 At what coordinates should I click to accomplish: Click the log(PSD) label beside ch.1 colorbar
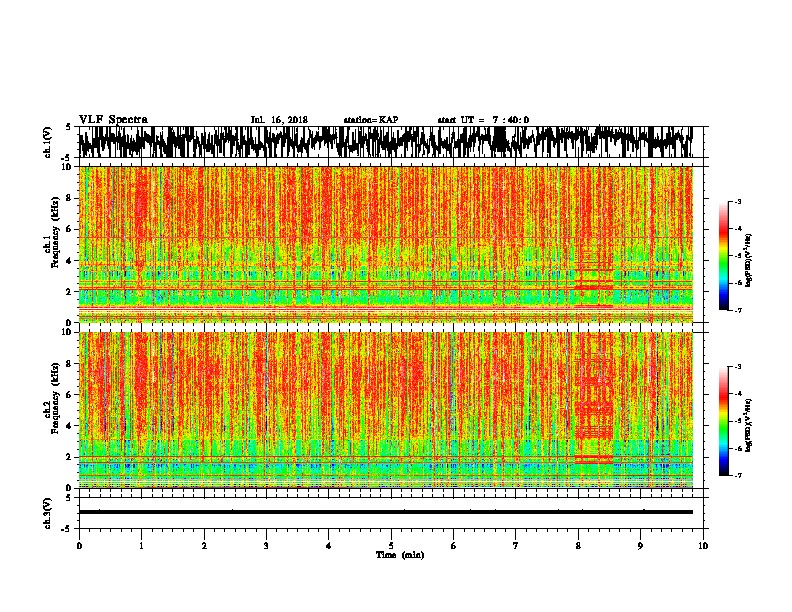click(x=748, y=260)
